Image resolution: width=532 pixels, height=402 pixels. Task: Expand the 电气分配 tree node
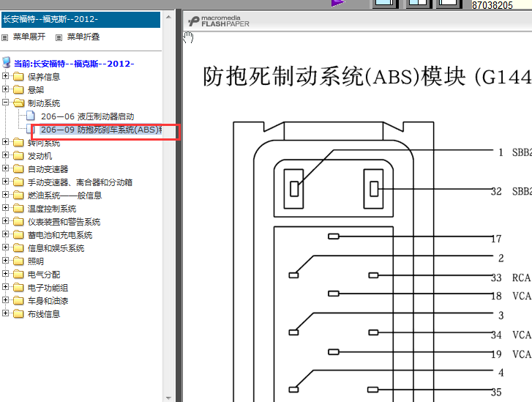click(5, 273)
